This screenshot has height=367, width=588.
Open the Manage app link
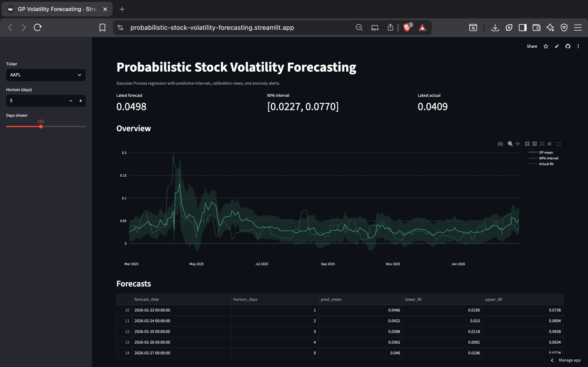point(570,360)
